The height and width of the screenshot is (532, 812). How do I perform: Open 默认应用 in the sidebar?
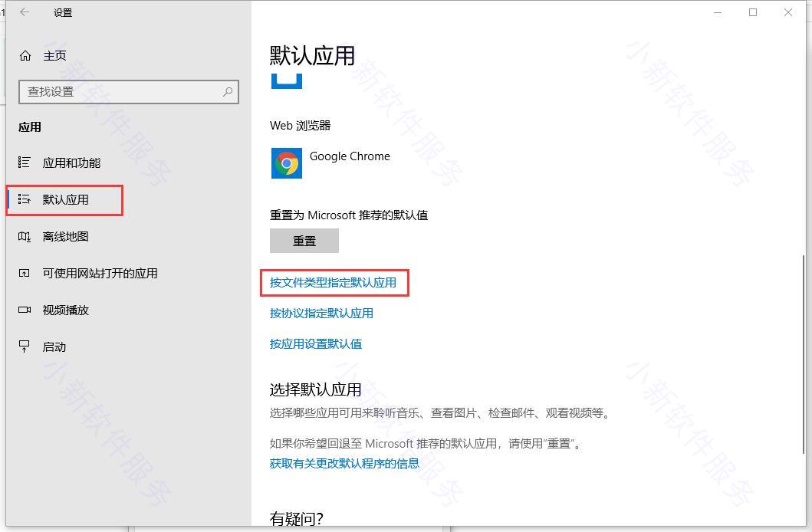click(x=66, y=200)
